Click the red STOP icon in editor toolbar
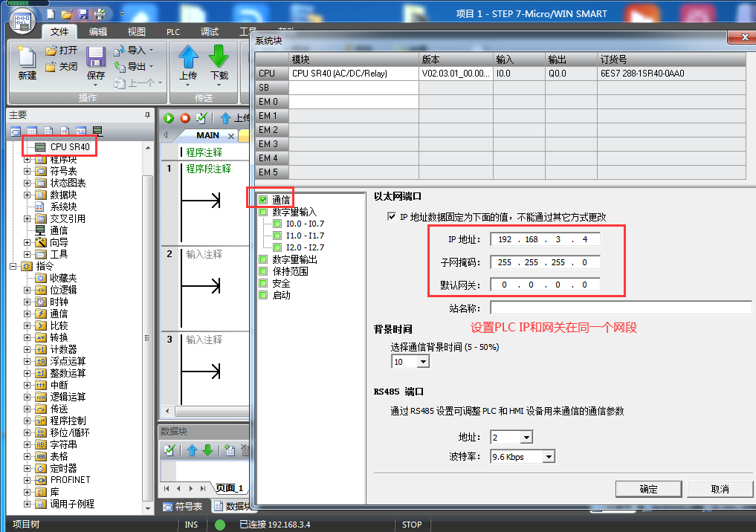Screen dimensions: 756x532 click(185, 118)
